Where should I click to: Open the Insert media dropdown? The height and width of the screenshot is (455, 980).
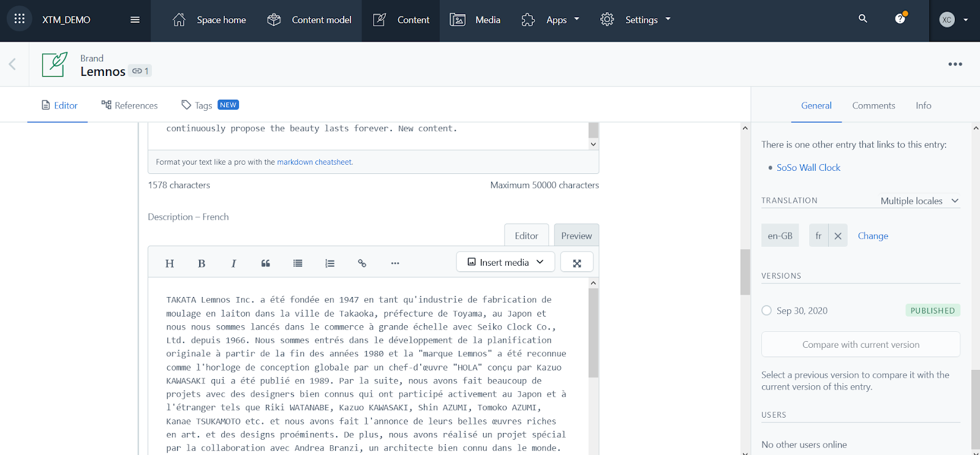505,262
